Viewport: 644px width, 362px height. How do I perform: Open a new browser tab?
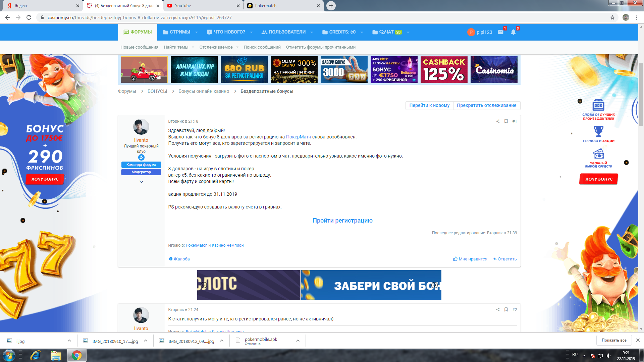pos(331,6)
